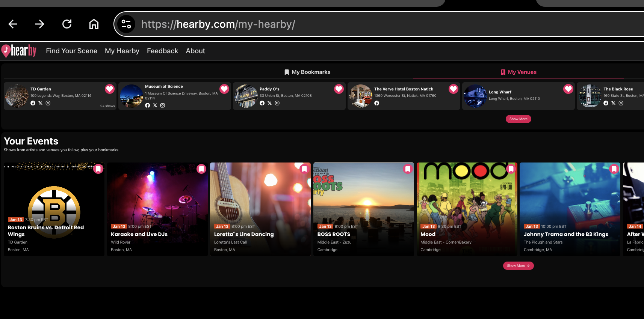Toggle The Verve Hotel heart favorite
The image size is (644, 319).
454,89
